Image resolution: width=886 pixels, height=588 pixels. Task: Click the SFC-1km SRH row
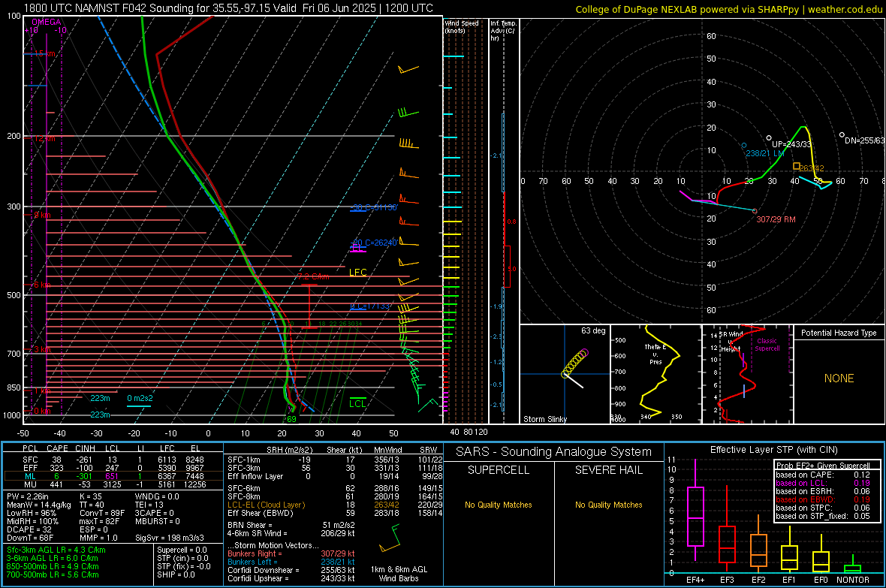pyautogui.click(x=335, y=460)
